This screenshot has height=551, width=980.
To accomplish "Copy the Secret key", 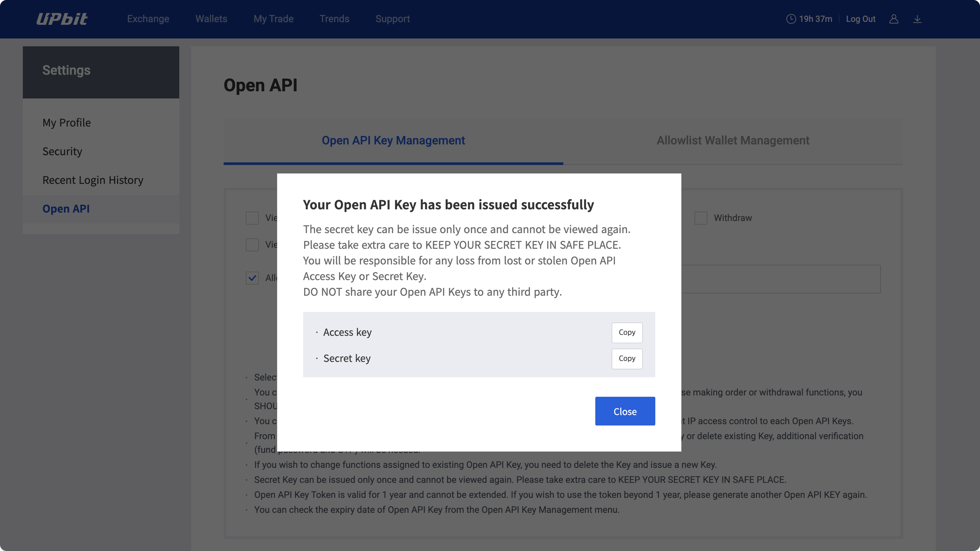I will pyautogui.click(x=627, y=358).
